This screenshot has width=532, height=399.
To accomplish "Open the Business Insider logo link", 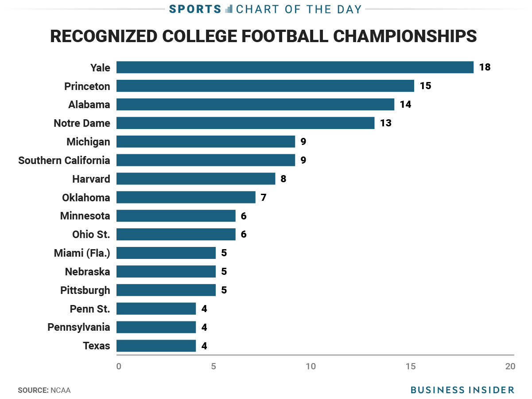I will click(x=462, y=390).
